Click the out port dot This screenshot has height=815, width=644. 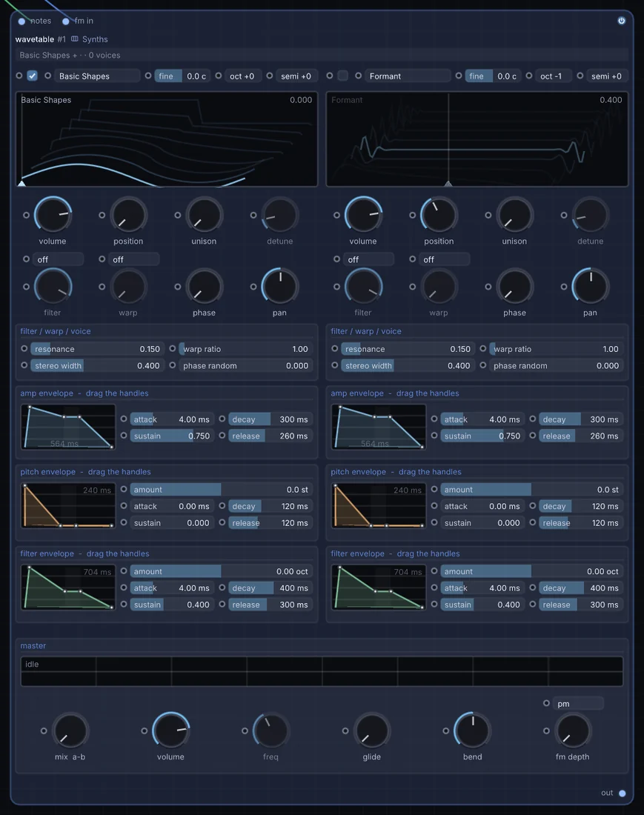coord(623,794)
